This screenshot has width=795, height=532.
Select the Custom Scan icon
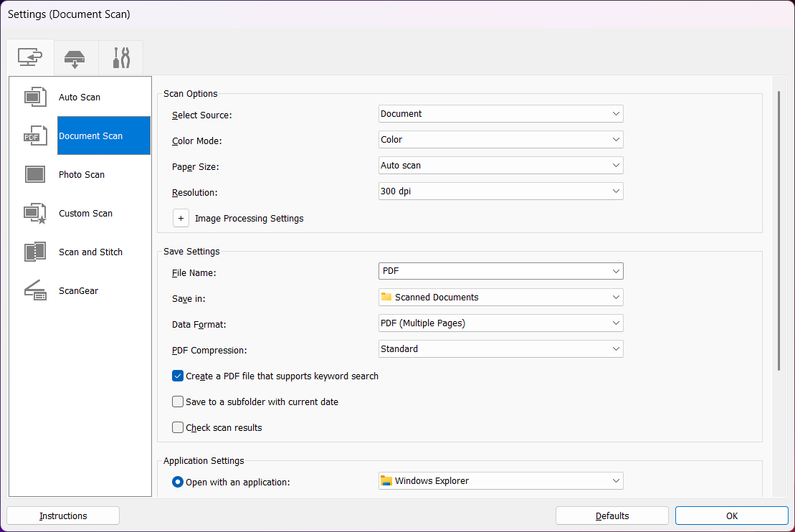(x=35, y=213)
